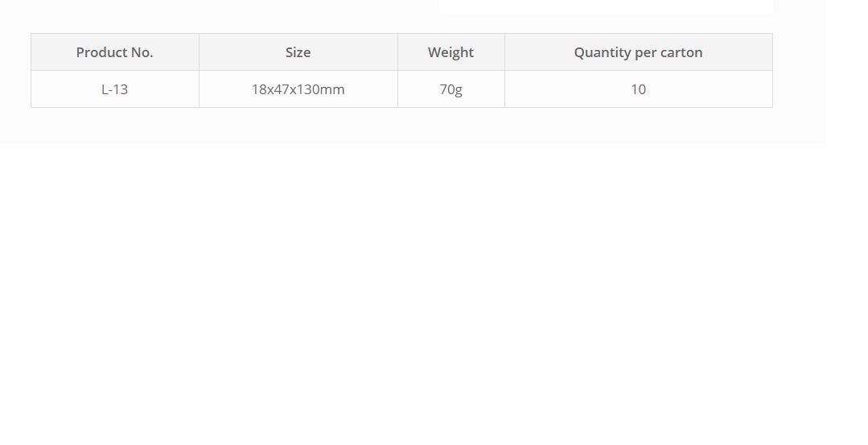Click "13" in the L-13 code
Screen dimensions: 868x445
[121, 89]
